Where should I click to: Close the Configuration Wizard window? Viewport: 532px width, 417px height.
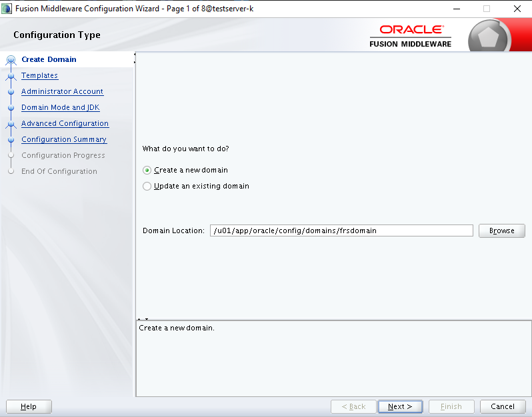point(517,9)
